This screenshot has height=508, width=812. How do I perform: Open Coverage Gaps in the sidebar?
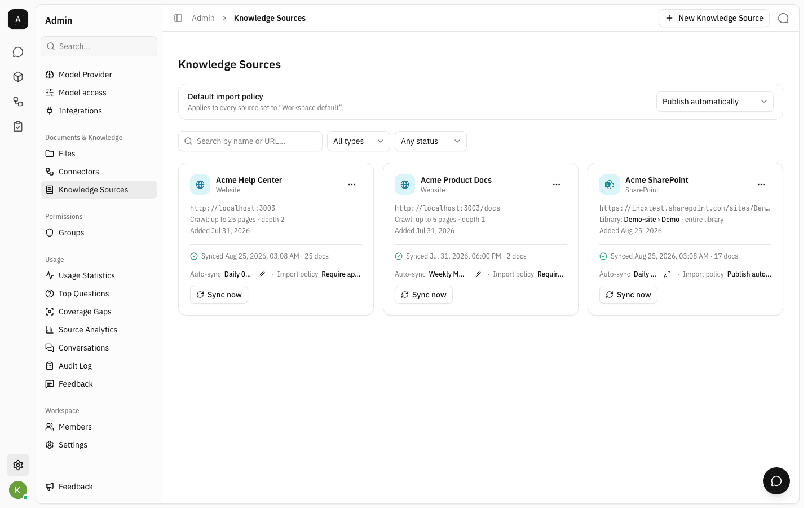(99, 312)
